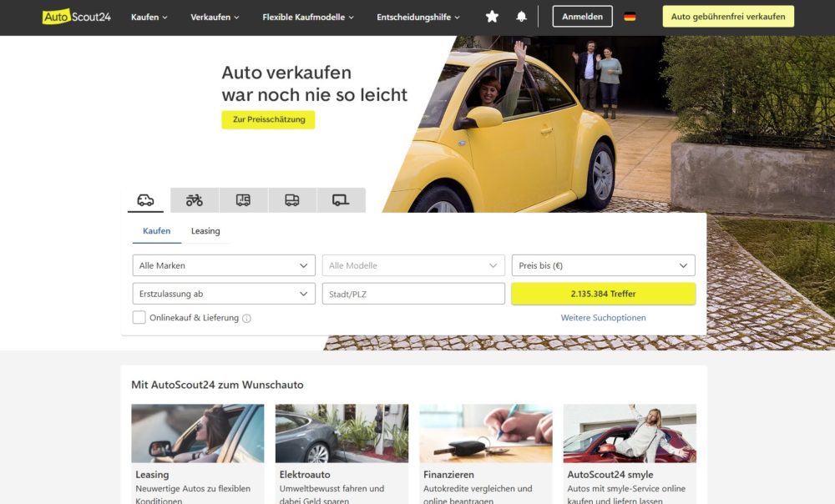The image size is (835, 504).
Task: Expand the Erstzulassung ab dropdown
Action: click(224, 294)
